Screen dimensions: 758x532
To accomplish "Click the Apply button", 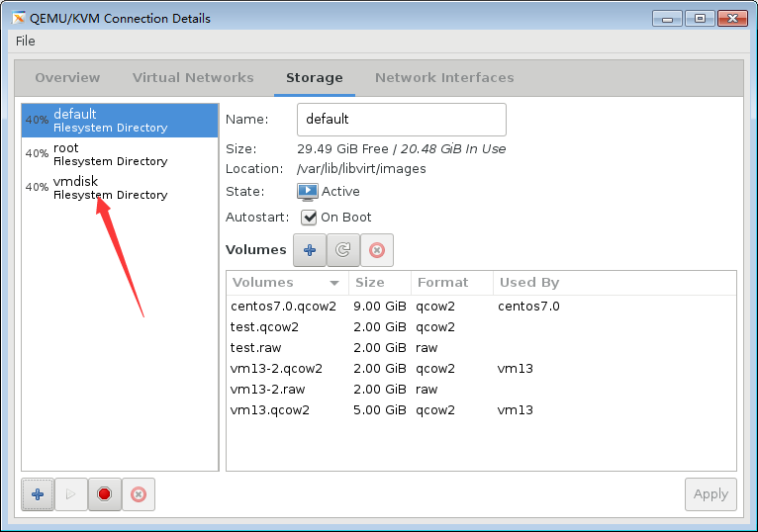I will coord(711,494).
